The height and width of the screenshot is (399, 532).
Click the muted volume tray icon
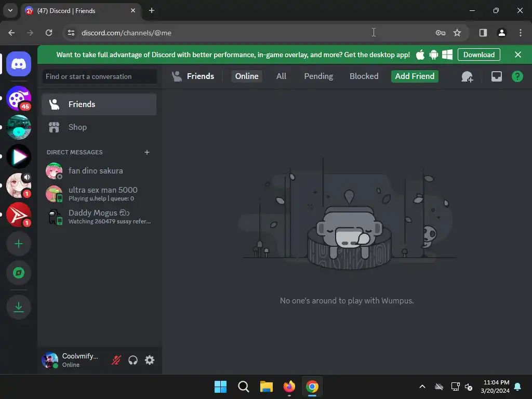[469, 387]
